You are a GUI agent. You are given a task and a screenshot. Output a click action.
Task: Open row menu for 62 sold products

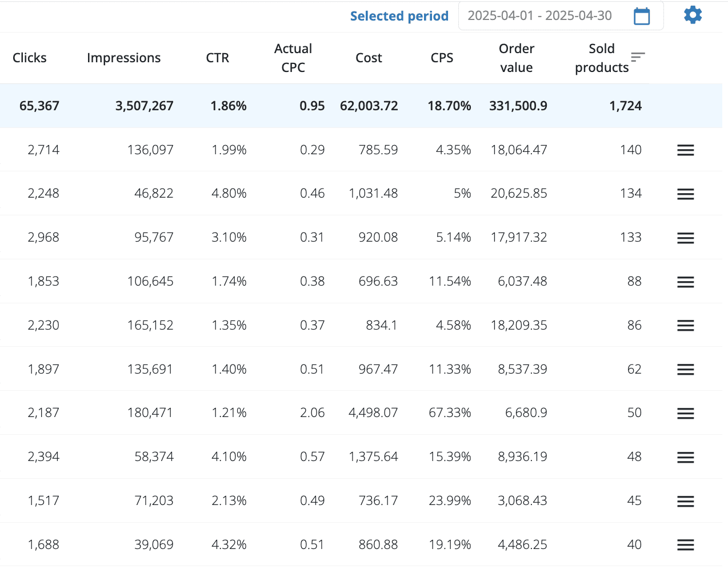click(685, 370)
